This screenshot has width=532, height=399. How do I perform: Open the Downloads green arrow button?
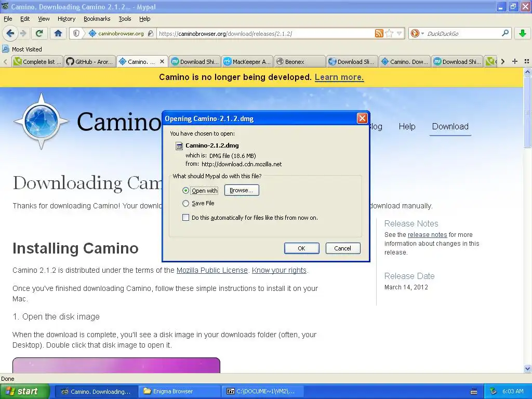point(523,33)
